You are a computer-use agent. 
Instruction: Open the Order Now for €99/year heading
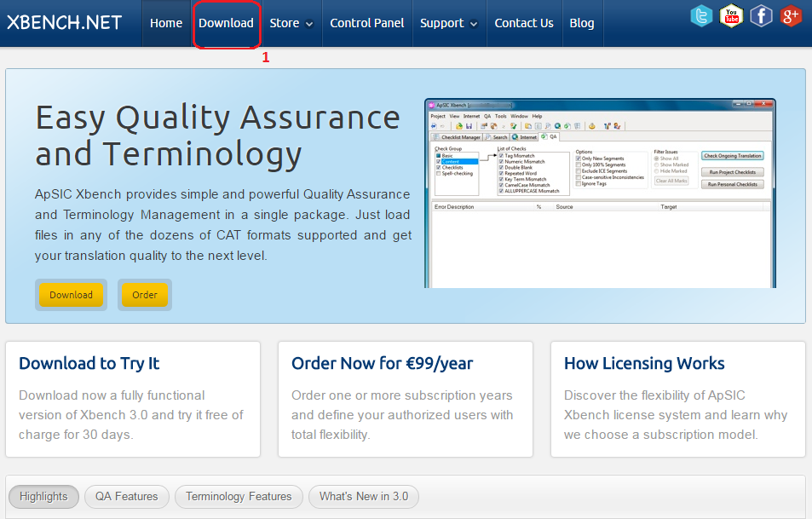(383, 364)
